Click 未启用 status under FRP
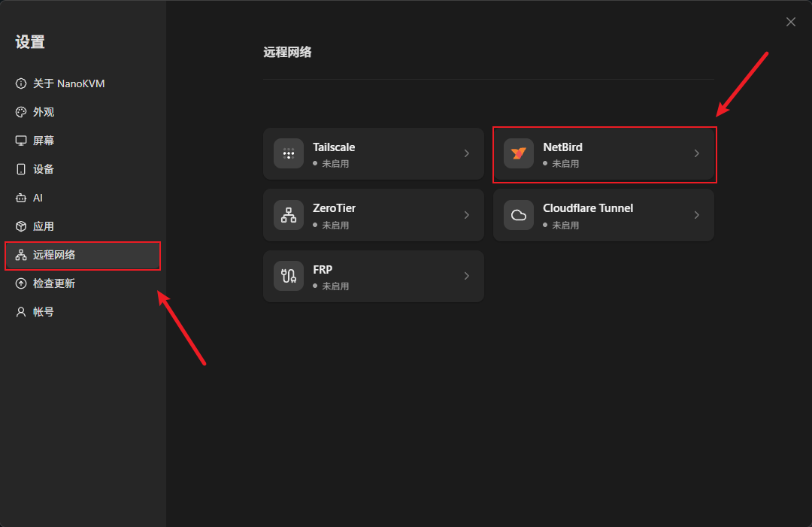812x527 pixels. pos(335,286)
